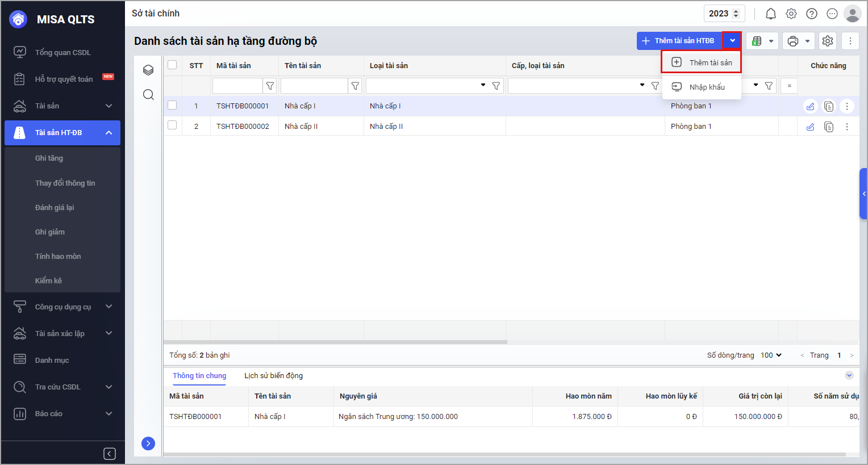The height and width of the screenshot is (465, 868).
Task: Choose Nhập khẩu from the dropdown menu
Action: 707,87
